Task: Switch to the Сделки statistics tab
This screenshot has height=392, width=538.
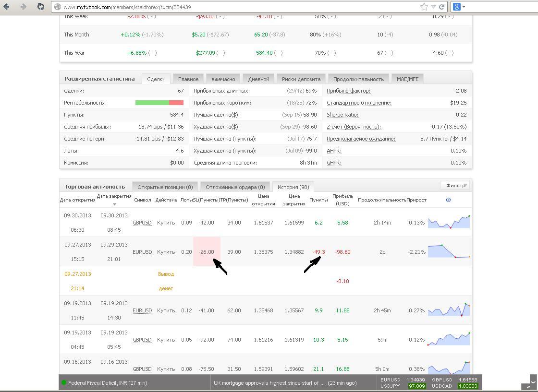Action: [156, 79]
